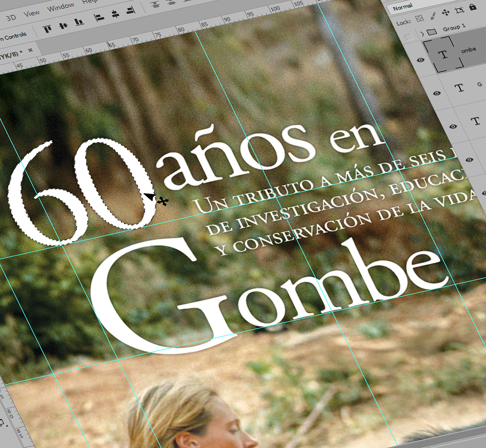Distribute top edges of layers
The width and height of the screenshot is (486, 448).
(x=155, y=4)
